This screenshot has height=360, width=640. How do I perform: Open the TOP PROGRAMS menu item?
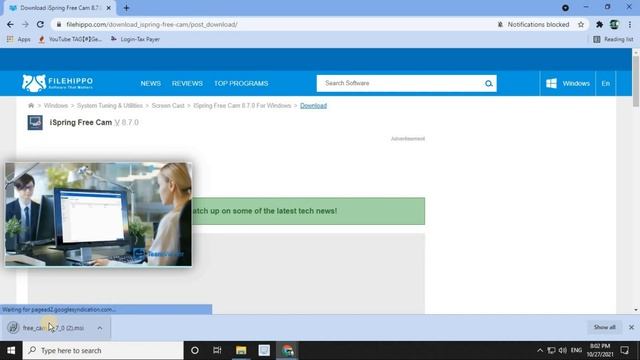click(241, 83)
